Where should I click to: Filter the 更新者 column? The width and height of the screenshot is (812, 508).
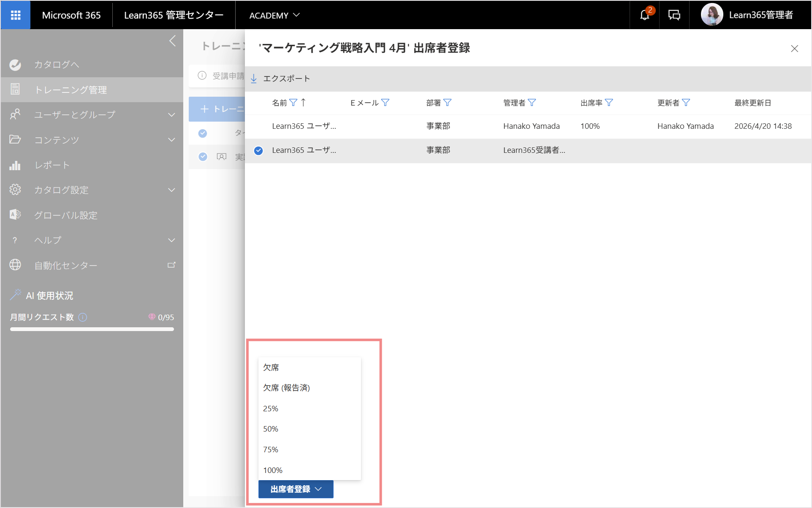[x=686, y=103]
